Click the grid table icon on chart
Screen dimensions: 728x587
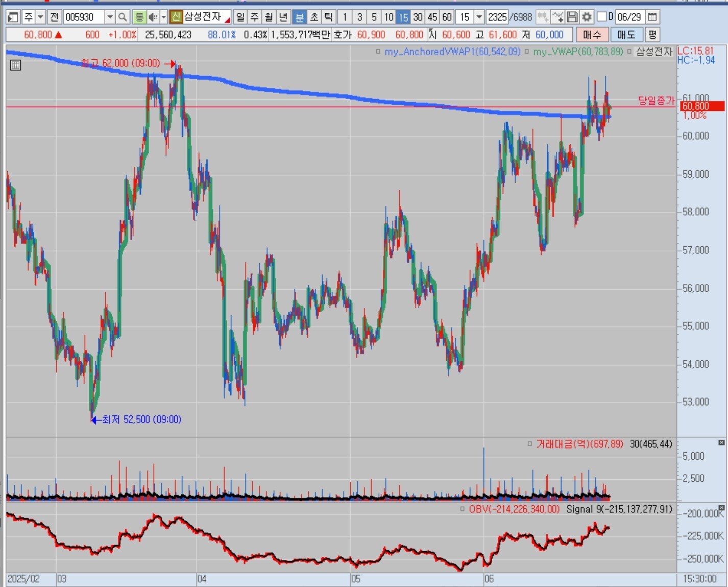pos(15,65)
